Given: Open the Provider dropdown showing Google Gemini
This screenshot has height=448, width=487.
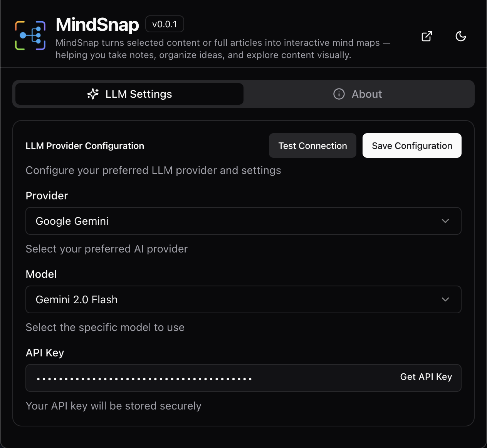Looking at the screenshot, I should (243, 221).
